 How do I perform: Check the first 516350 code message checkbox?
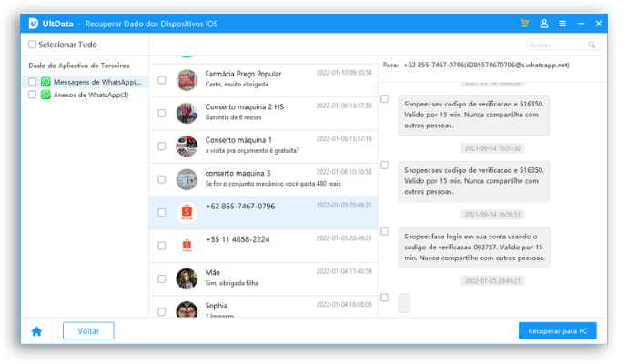point(385,98)
